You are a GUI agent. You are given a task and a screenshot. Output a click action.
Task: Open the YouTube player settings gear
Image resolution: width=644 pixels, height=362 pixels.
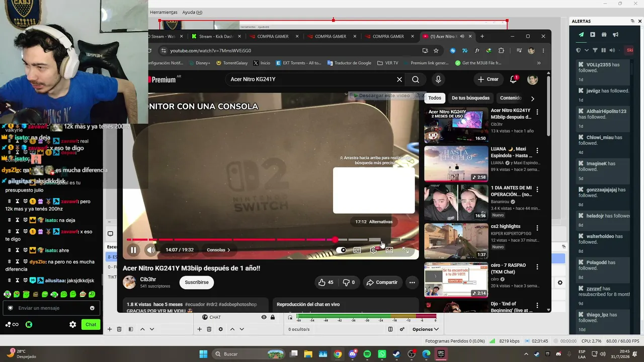point(373,250)
